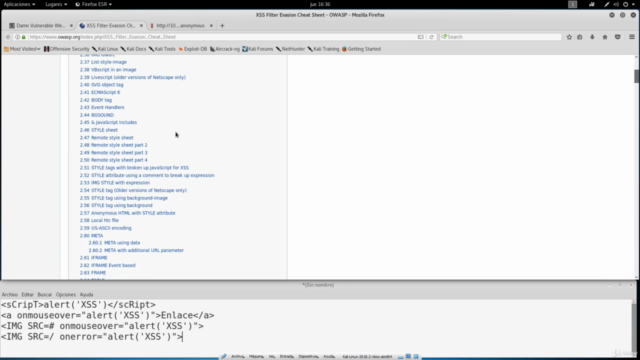Viewport: 640px width, 360px height.
Task: Click the pen icon in top panel
Action: [x=607, y=4]
